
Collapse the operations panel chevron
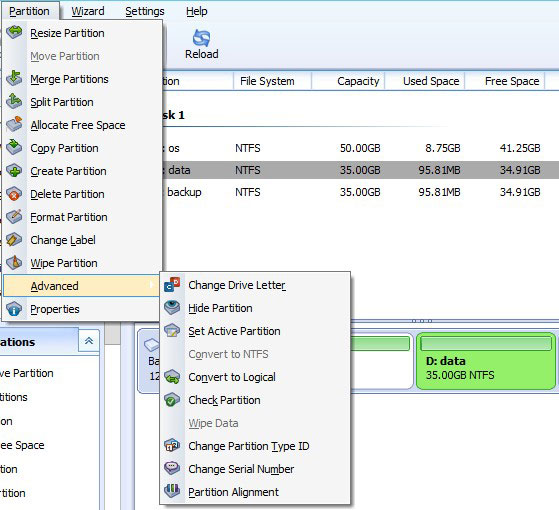point(89,341)
